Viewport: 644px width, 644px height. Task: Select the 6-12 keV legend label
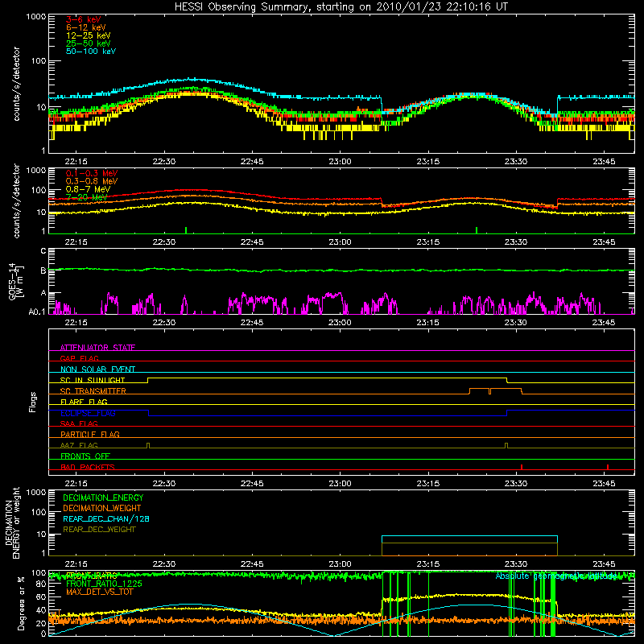tap(86, 27)
